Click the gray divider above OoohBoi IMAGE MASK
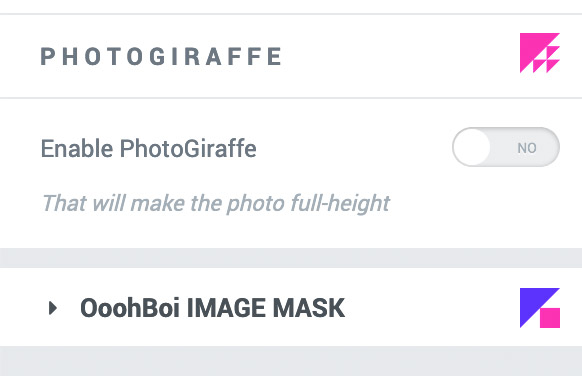The width and height of the screenshot is (582, 376). [291, 258]
